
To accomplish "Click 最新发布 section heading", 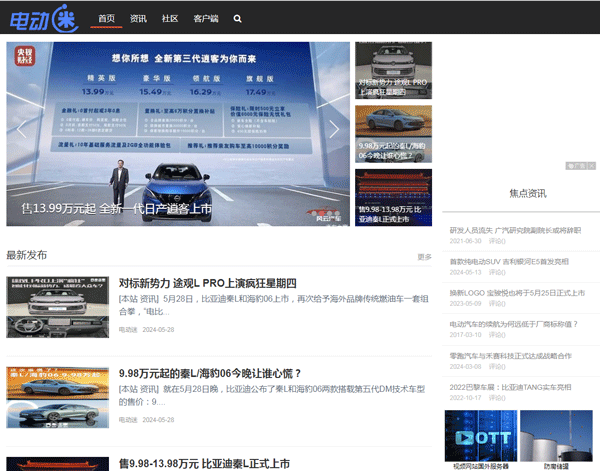I will (26, 255).
